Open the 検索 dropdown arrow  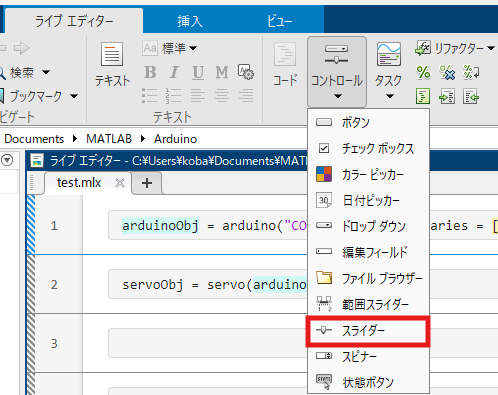click(46, 72)
